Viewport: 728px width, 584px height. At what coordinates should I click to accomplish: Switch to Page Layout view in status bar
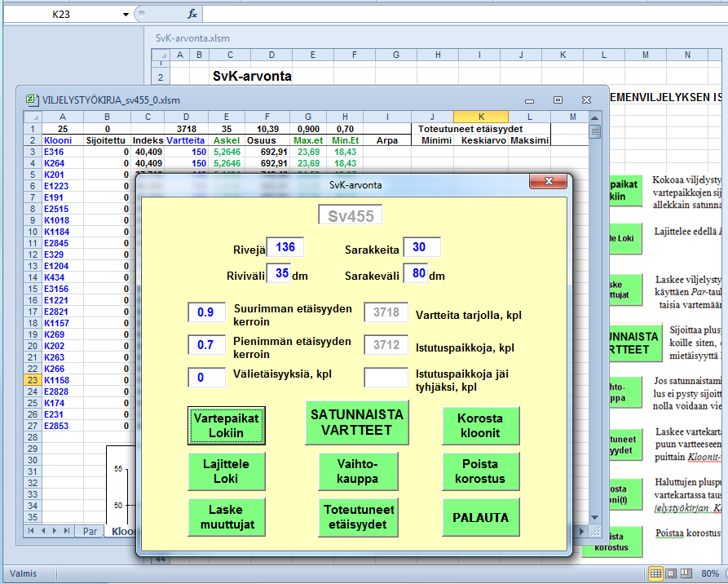(671, 573)
